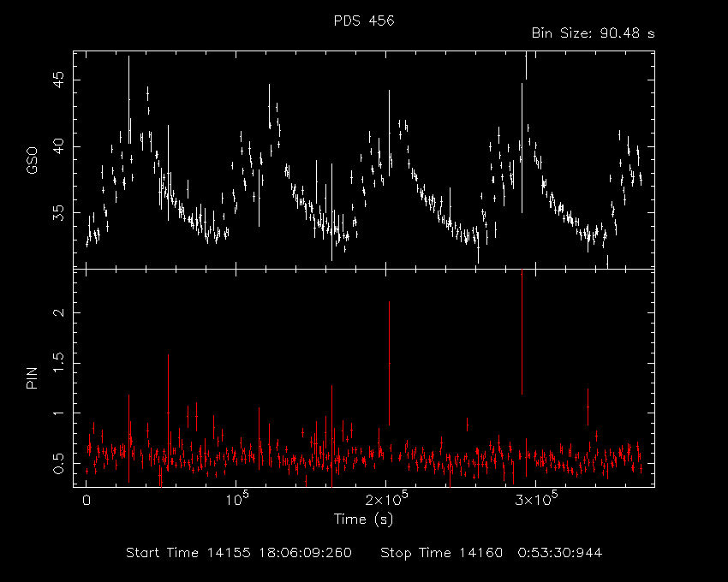
Task: Click the PIN axis tick value 0.5
Action: 59,463
